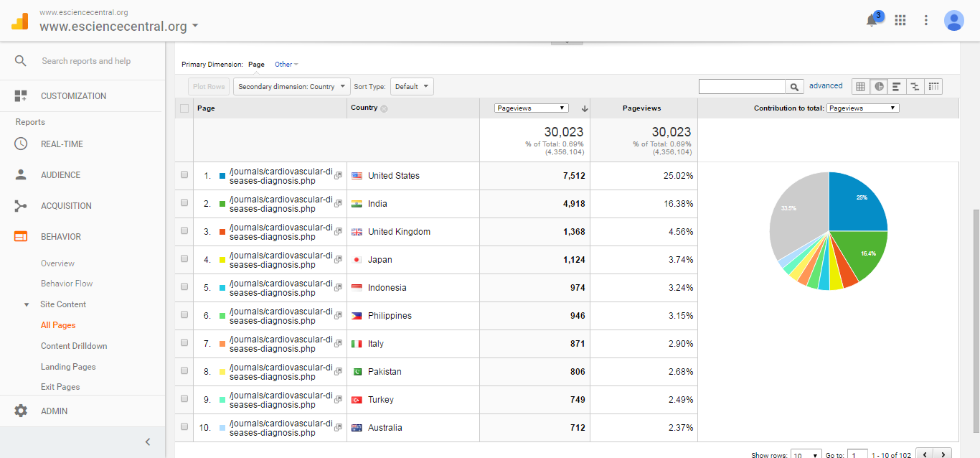The width and height of the screenshot is (980, 458).
Task: Open the CUSTOMIZATION menu
Action: pyautogui.click(x=73, y=96)
